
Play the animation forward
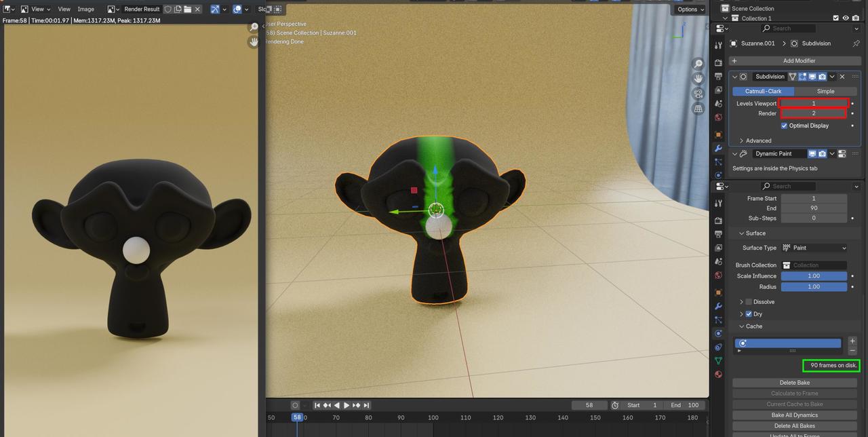click(x=347, y=405)
